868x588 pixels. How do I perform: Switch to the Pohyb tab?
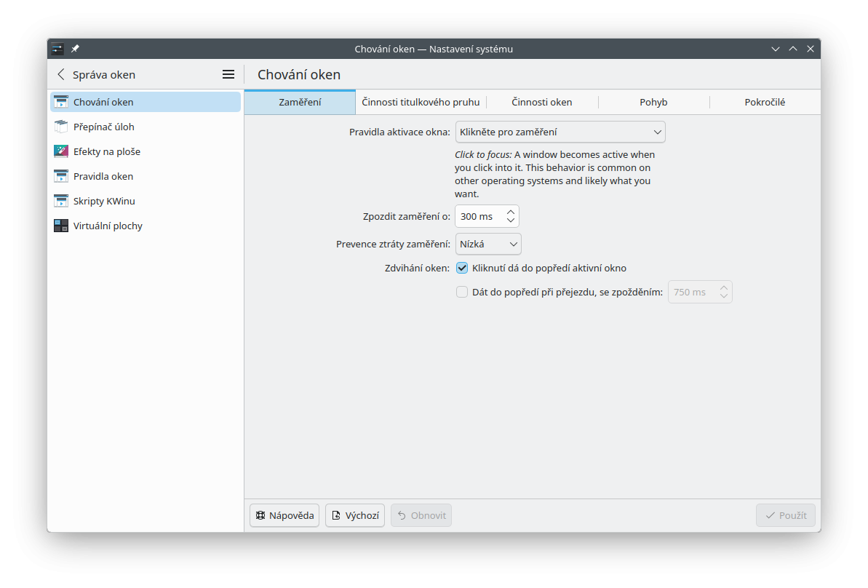click(x=653, y=102)
